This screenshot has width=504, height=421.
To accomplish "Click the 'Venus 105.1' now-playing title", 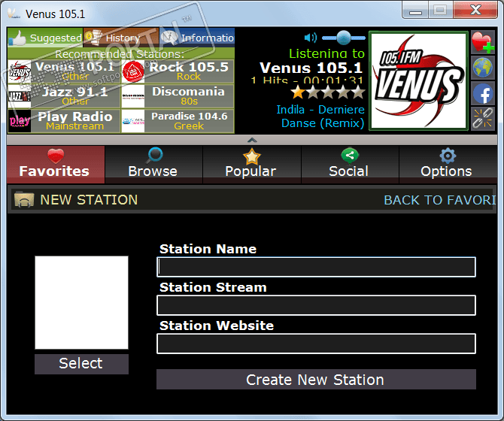I will (311, 68).
